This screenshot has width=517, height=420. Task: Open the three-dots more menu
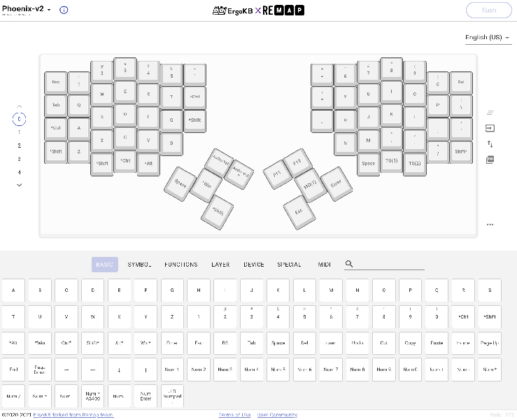click(490, 225)
